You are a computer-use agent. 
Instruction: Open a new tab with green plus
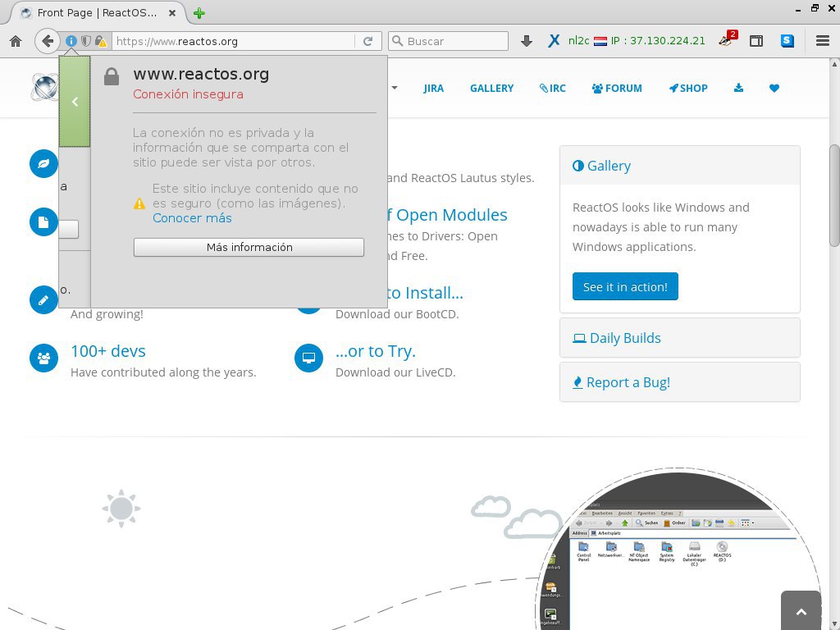click(199, 13)
